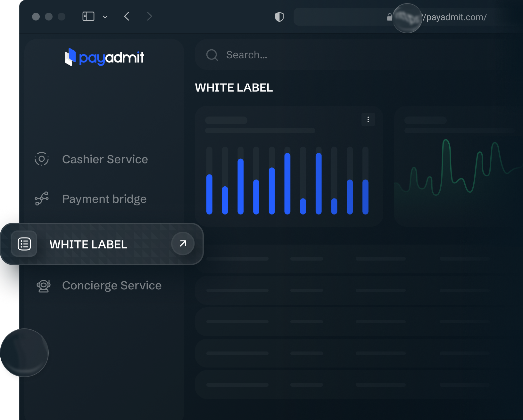Image resolution: width=523 pixels, height=420 pixels.
Task: Click the Concierge Service headset icon
Action: click(43, 286)
